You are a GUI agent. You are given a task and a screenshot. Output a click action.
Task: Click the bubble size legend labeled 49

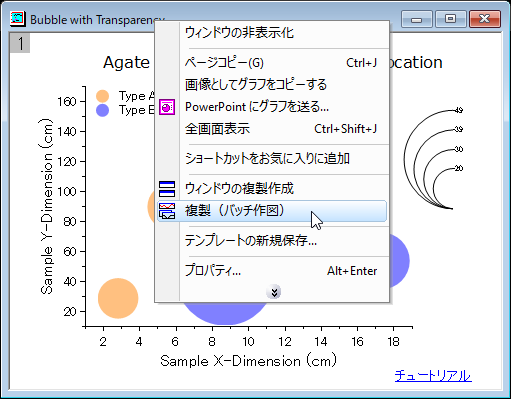click(x=459, y=110)
